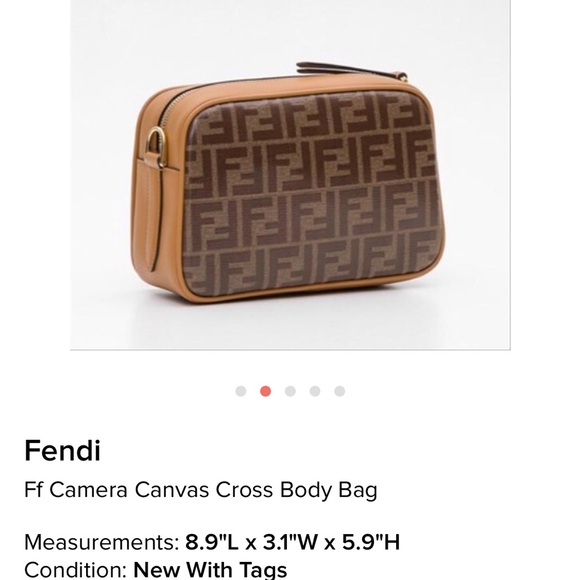Open the Fendi brand name link
This screenshot has width=580, height=580.
click(x=63, y=451)
